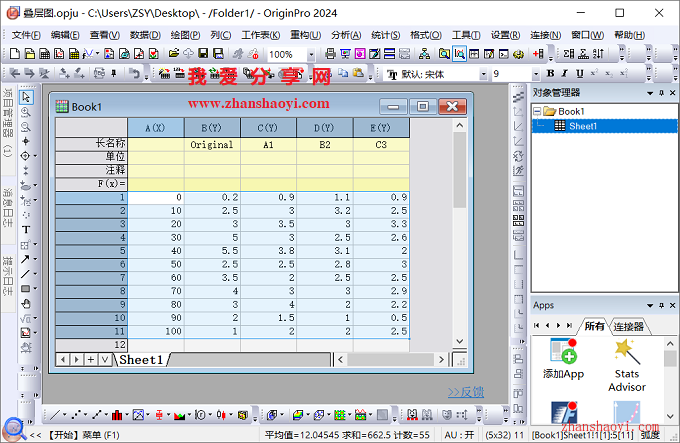680x443 pixels.
Task: Click the Print icon in toolbar
Action: [x=330, y=54]
